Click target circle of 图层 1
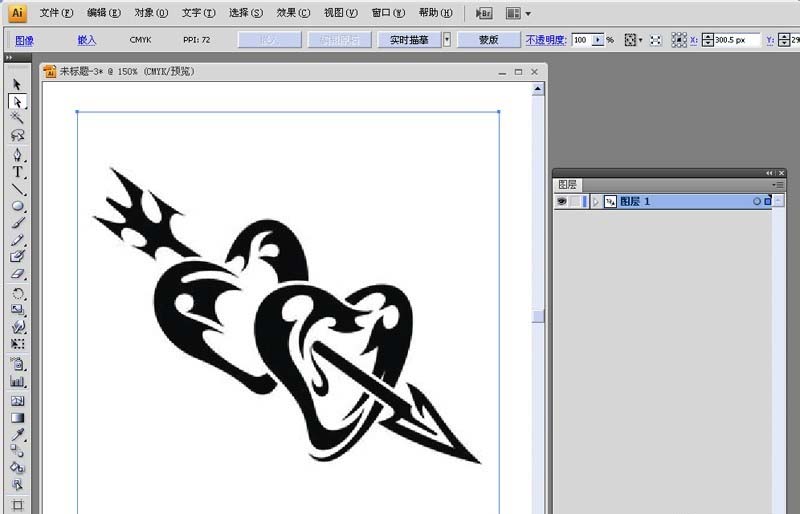 click(757, 202)
